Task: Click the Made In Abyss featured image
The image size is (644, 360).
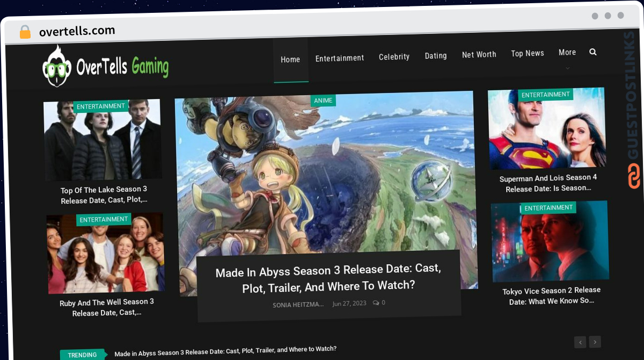Action: pos(326,177)
